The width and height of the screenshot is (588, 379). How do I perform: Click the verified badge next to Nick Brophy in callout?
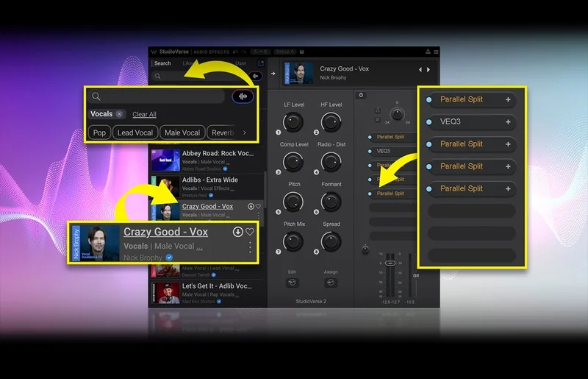169,258
